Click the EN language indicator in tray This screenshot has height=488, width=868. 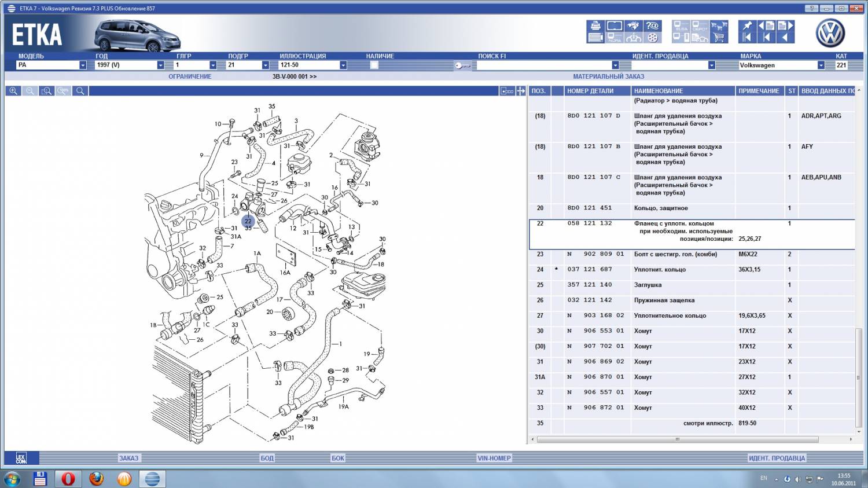coord(764,478)
